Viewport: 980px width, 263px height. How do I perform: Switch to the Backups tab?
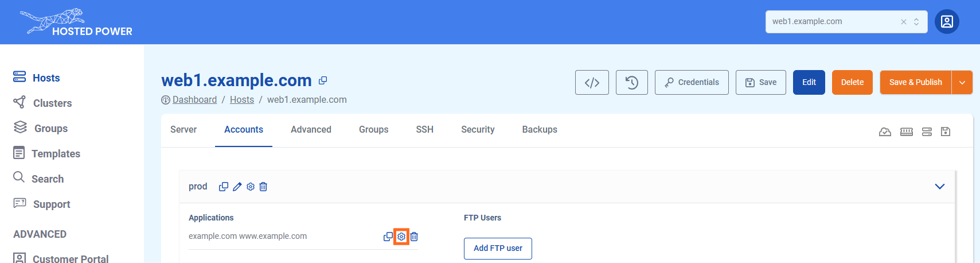(539, 130)
